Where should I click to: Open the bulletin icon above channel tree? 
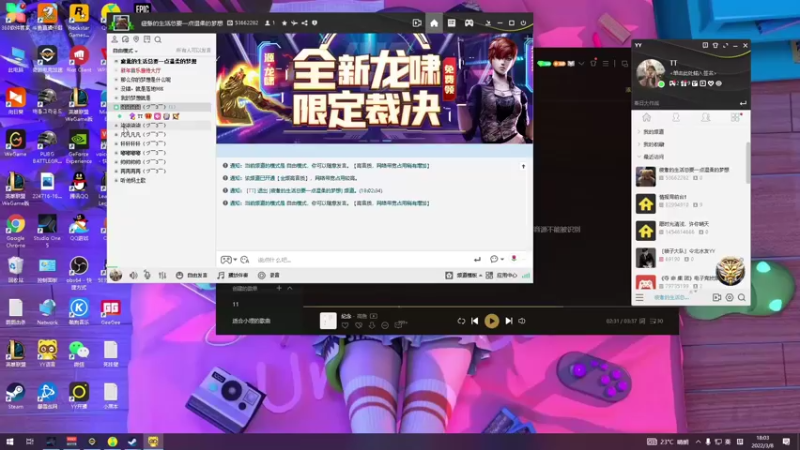147,39
